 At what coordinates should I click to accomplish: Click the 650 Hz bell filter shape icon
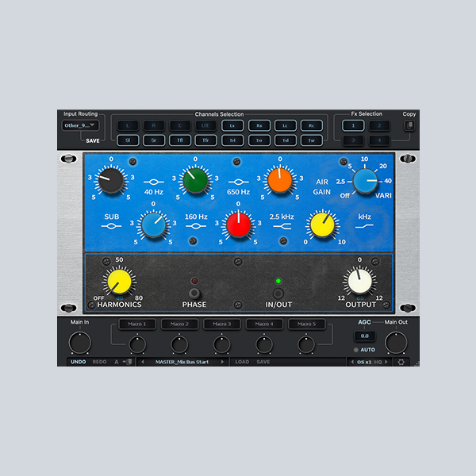click(x=238, y=182)
